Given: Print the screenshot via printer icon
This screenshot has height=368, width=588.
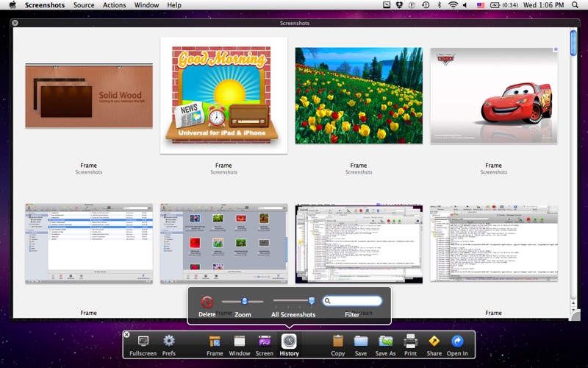Looking at the screenshot, I should click(410, 342).
